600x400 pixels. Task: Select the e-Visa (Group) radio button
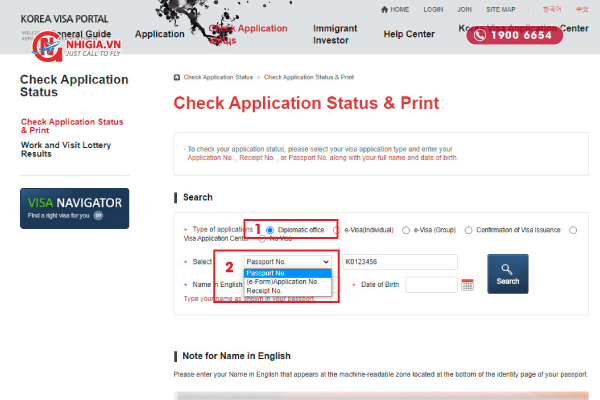point(405,230)
